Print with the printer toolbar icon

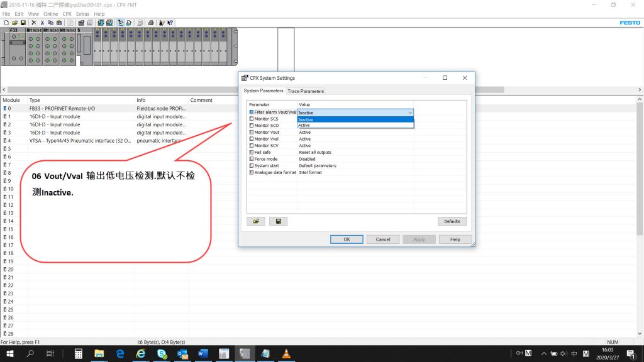tap(151, 23)
